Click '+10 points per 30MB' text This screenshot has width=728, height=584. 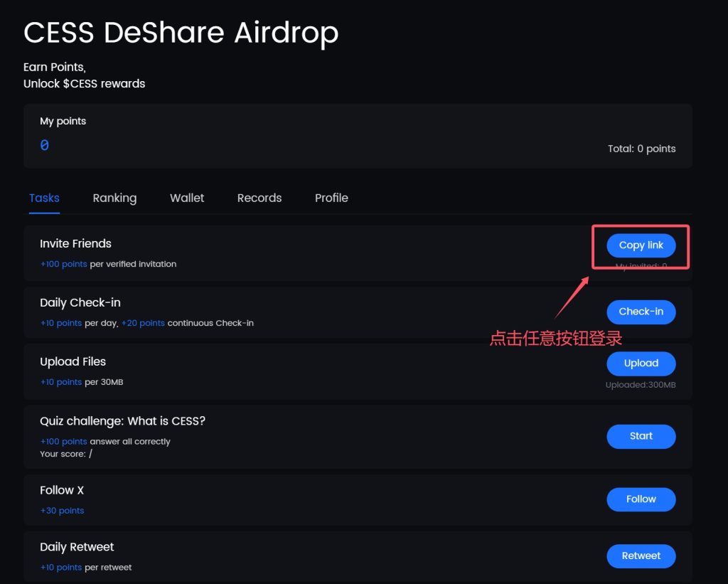[x=82, y=382]
